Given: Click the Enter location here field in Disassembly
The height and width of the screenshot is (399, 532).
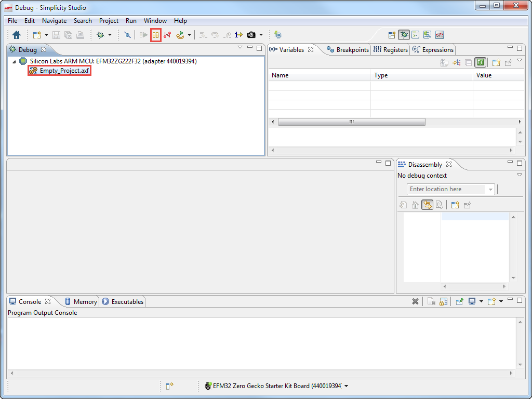Looking at the screenshot, I should (x=447, y=189).
